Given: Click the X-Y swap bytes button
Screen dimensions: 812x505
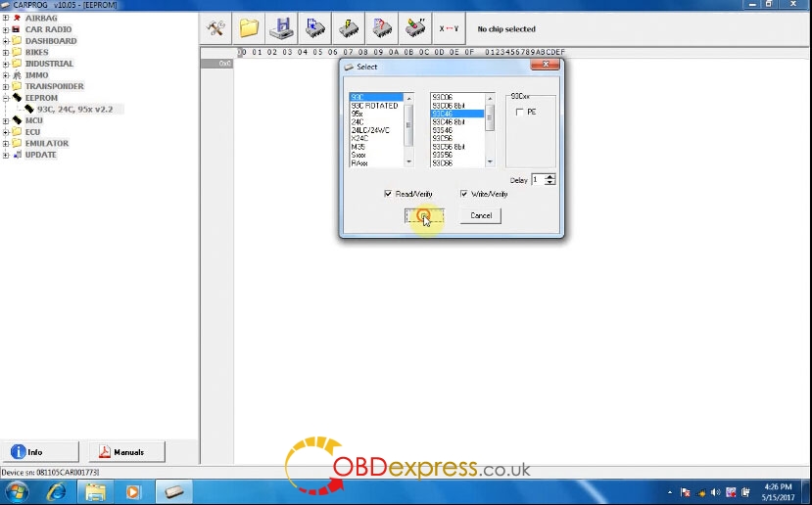Looking at the screenshot, I should (449, 28).
